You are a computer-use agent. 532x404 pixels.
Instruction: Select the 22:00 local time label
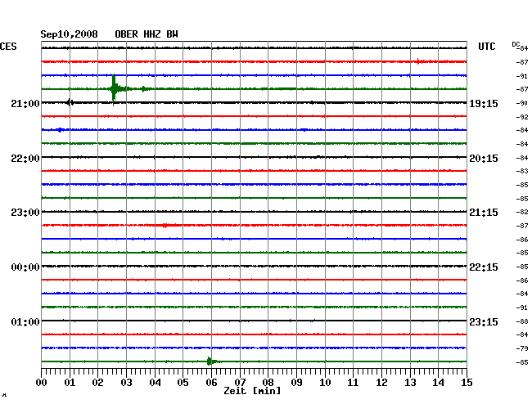(x=25, y=159)
